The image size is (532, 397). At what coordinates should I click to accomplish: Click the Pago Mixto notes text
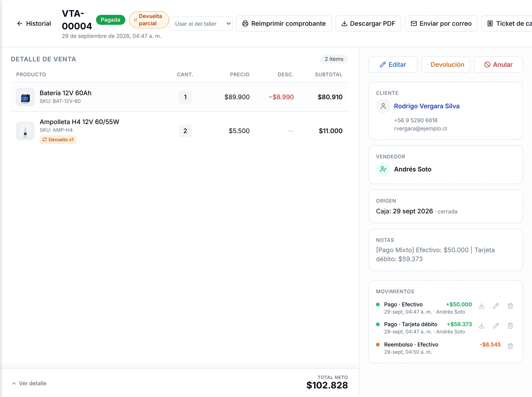(x=435, y=255)
